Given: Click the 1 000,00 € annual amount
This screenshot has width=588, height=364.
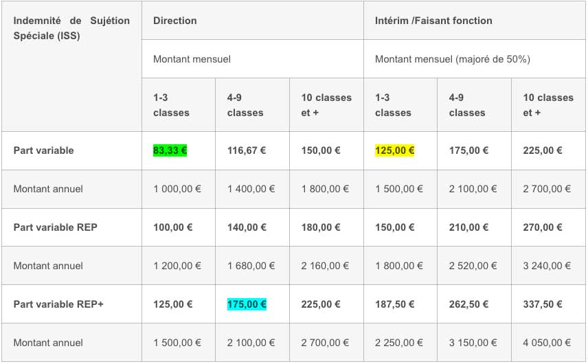Looking at the screenshot, I should pos(177,189).
